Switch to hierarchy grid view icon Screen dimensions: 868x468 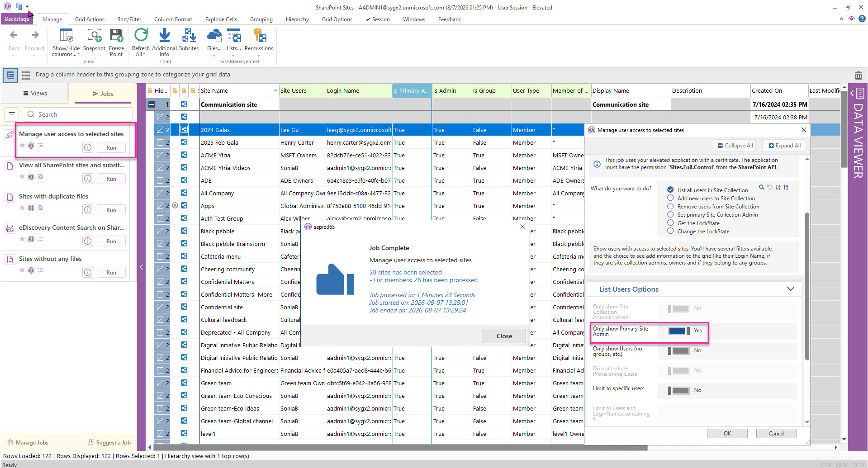pos(10,75)
